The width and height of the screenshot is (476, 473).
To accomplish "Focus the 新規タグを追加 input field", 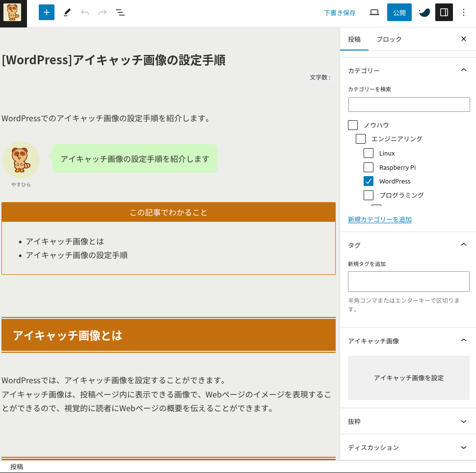I will tap(409, 282).
